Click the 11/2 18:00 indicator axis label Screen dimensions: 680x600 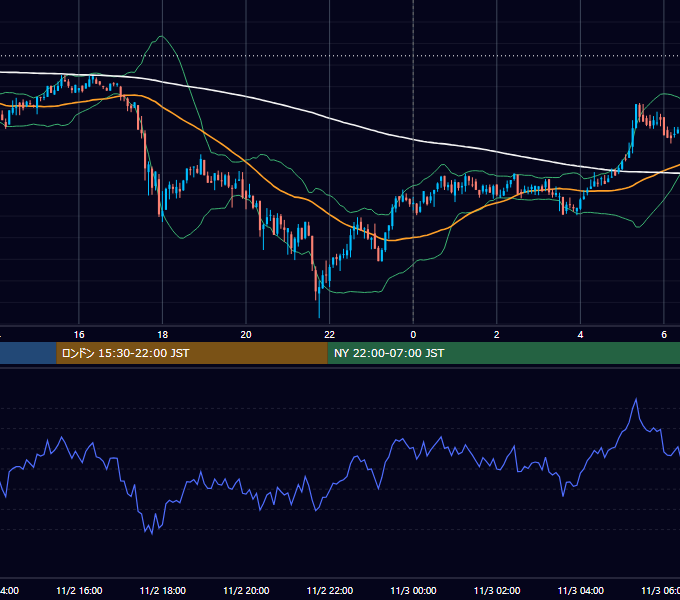163,590
